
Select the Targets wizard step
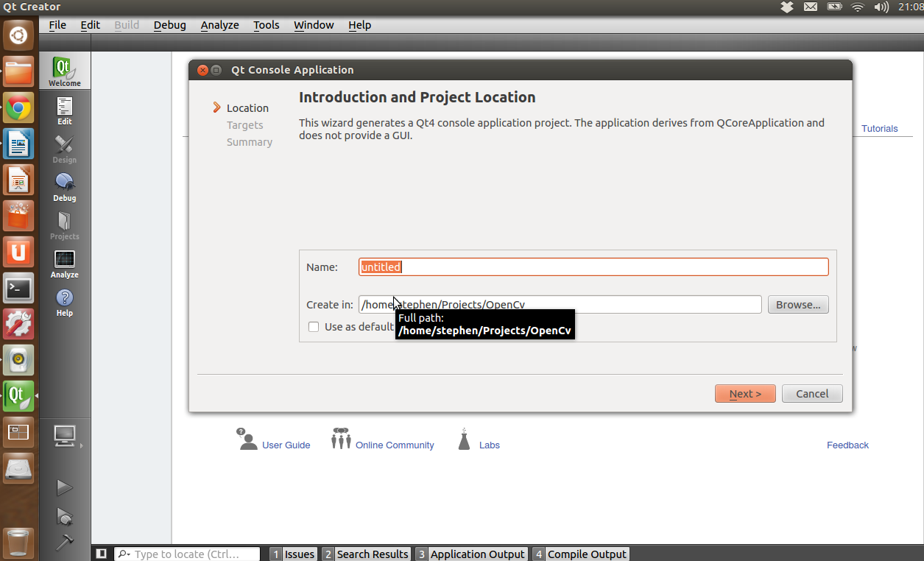pos(245,125)
